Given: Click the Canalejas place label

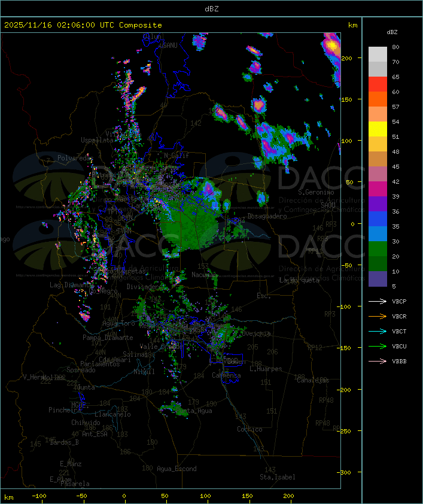Looking at the screenshot, I should tap(313, 380).
